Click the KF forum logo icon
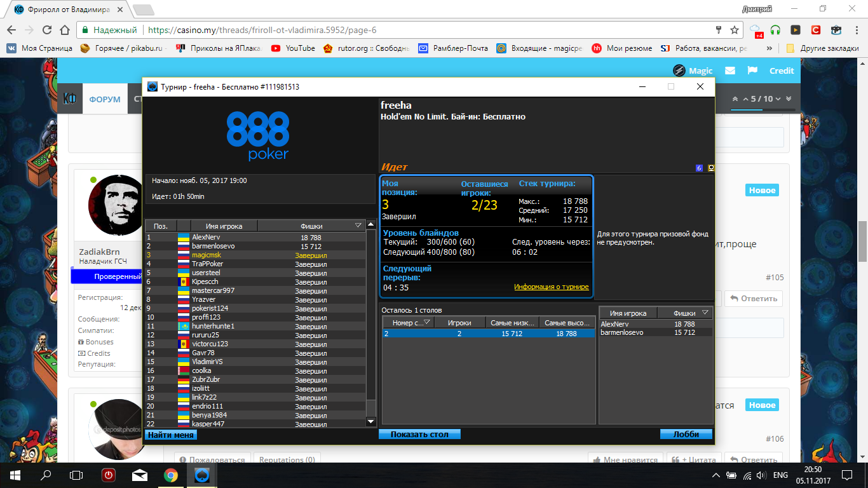 [70, 98]
